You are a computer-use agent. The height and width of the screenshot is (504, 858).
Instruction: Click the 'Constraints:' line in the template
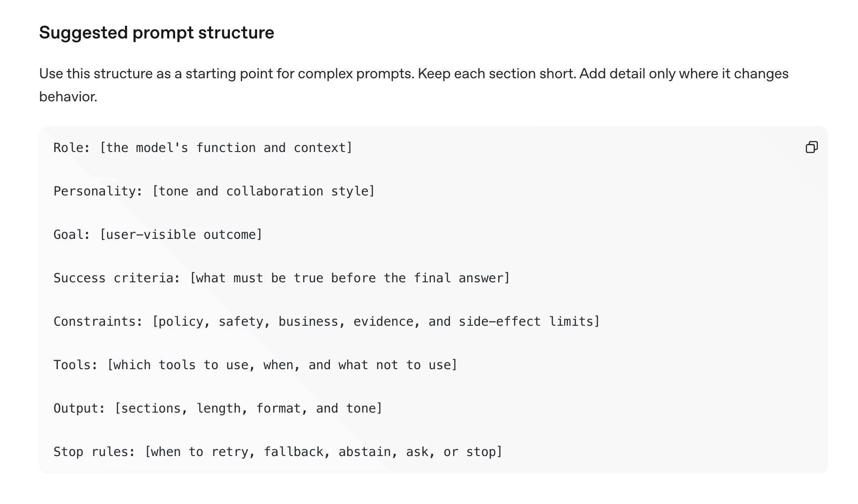pyautogui.click(x=326, y=321)
